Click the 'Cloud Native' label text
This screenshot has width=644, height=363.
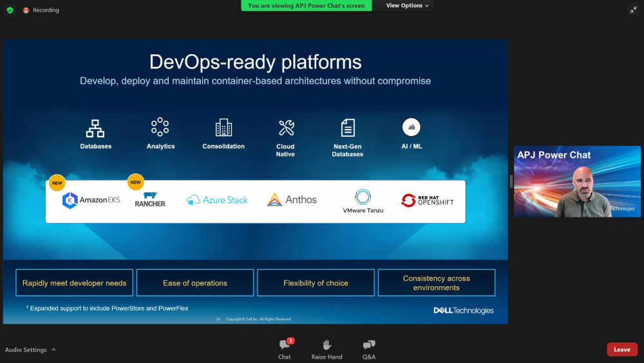tap(285, 150)
